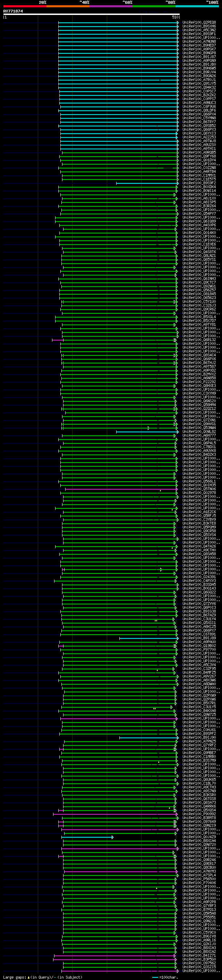
Task: Select the UniRef100_A9PGK7 label
Action: point(199,49)
